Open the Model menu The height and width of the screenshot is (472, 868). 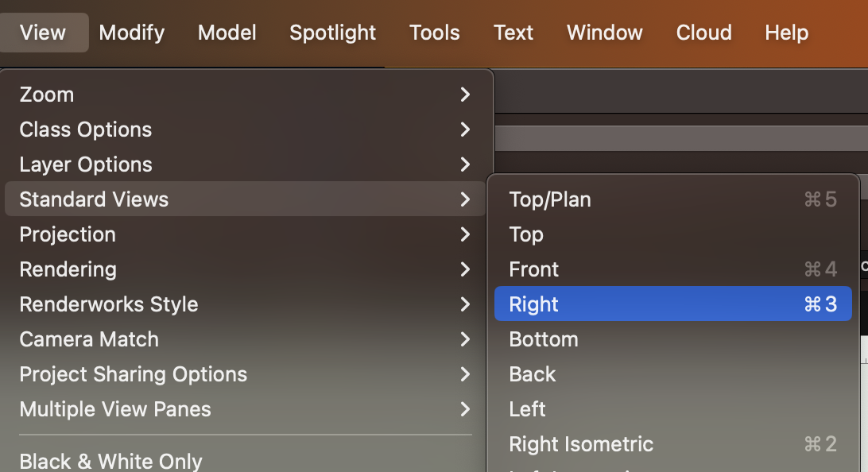227,33
